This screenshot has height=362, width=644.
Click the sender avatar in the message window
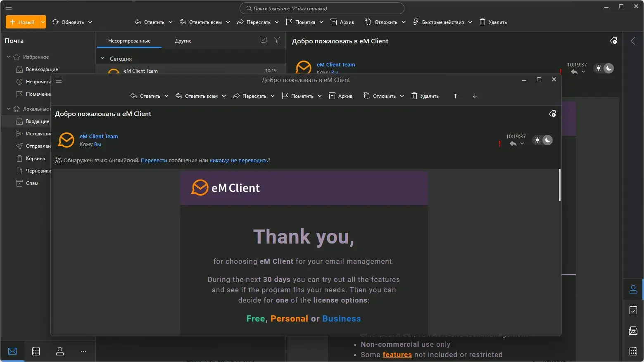(66, 140)
